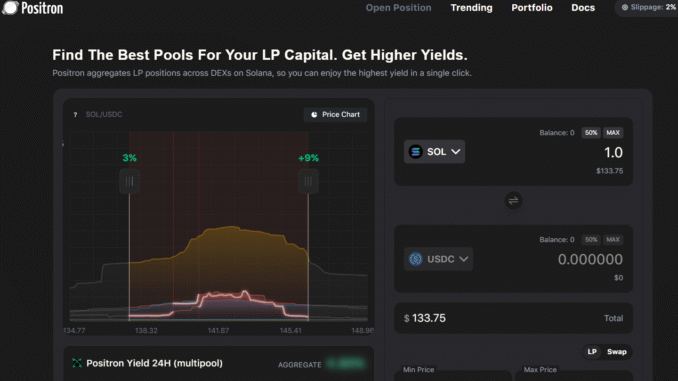This screenshot has width=678, height=381.
Task: Open the Trending page
Action: (x=471, y=8)
